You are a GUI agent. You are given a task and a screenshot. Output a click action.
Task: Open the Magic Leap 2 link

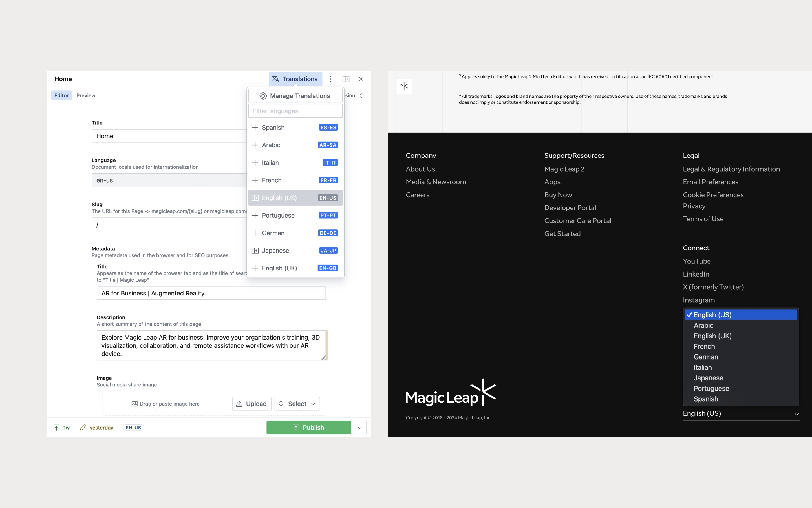pyautogui.click(x=564, y=169)
